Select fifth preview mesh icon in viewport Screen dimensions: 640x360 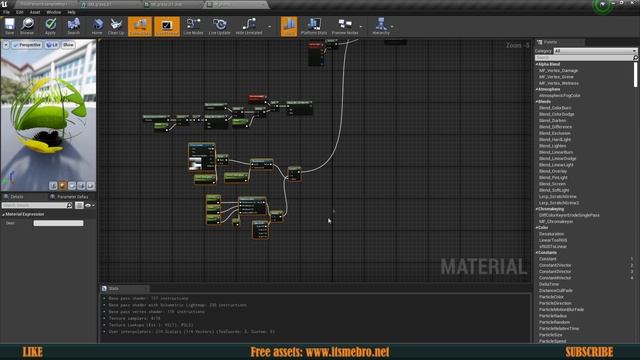click(91, 186)
